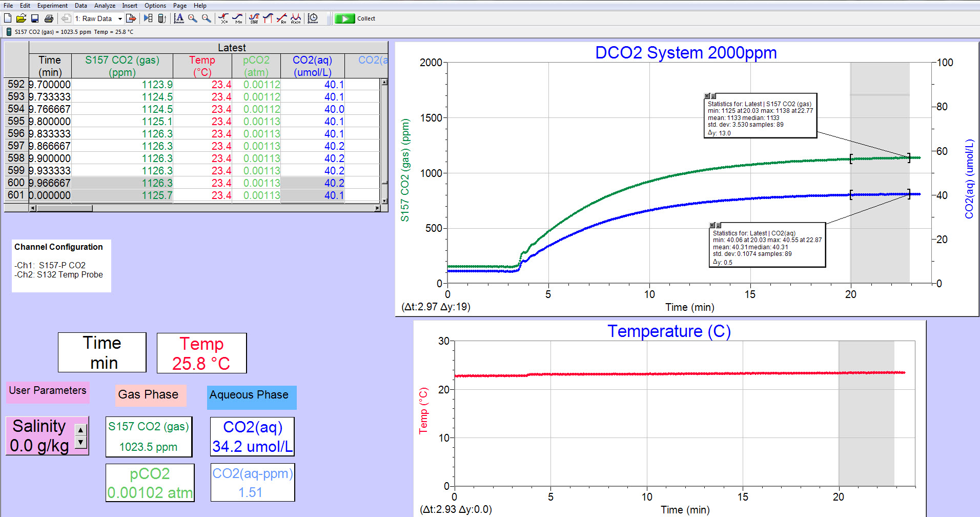Select the Temp 25.8 °C display box

201,353
